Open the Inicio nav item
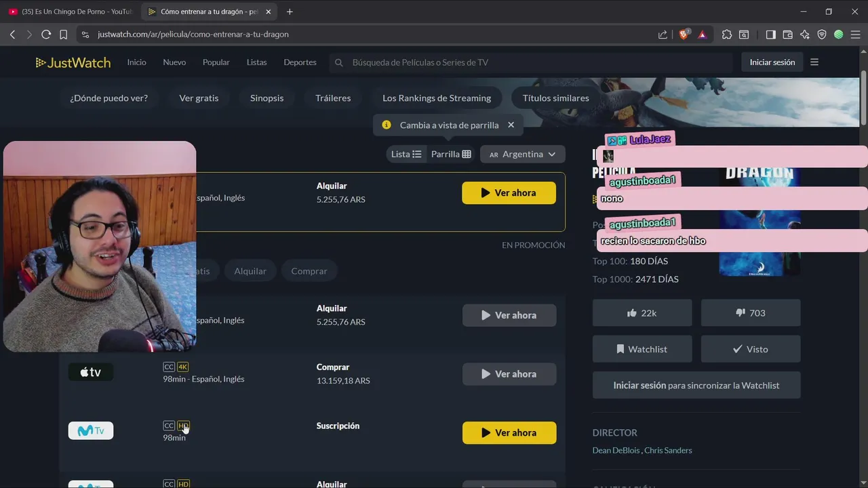868x488 pixels. [x=136, y=62]
